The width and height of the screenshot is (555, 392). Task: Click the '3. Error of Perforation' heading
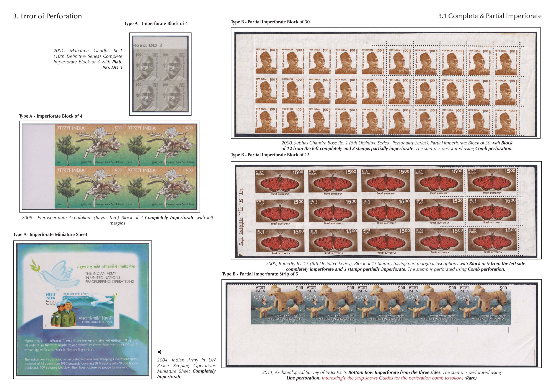(47, 16)
